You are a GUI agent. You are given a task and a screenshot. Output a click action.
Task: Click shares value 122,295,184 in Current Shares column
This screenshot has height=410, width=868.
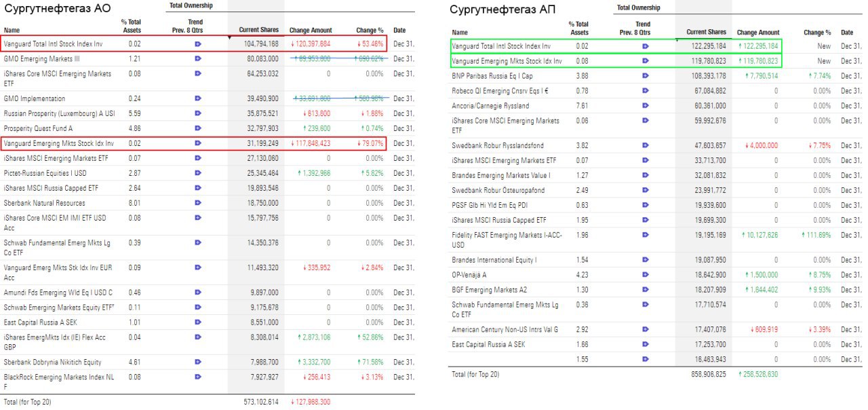(x=709, y=46)
